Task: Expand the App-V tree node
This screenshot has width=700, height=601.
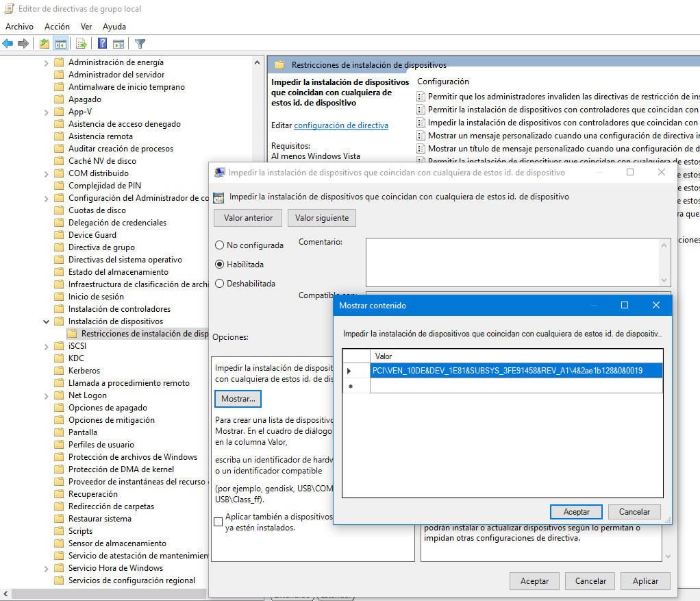Action: [x=46, y=112]
